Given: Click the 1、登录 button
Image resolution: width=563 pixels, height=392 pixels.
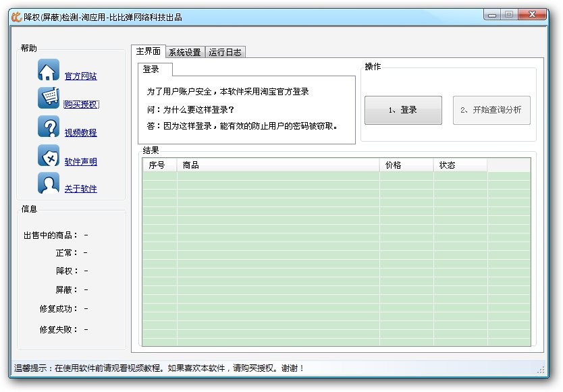Looking at the screenshot, I should [x=403, y=110].
